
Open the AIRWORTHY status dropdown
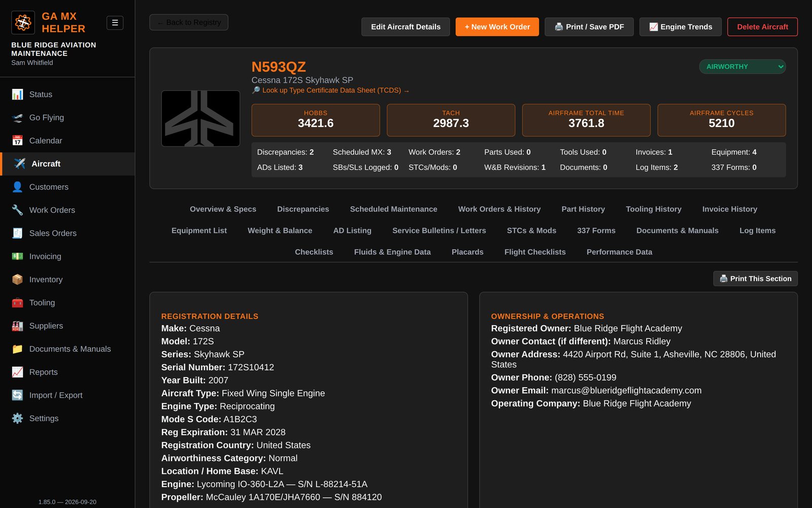pos(742,67)
